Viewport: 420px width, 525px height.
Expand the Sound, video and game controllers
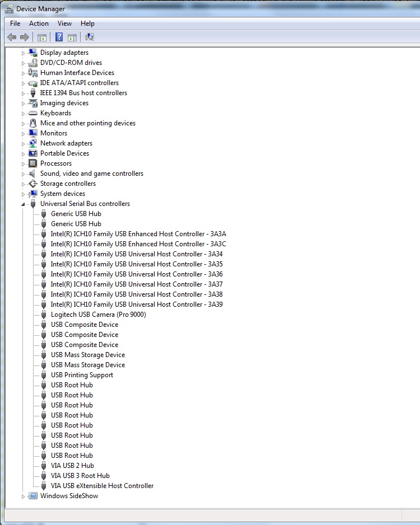pos(24,174)
